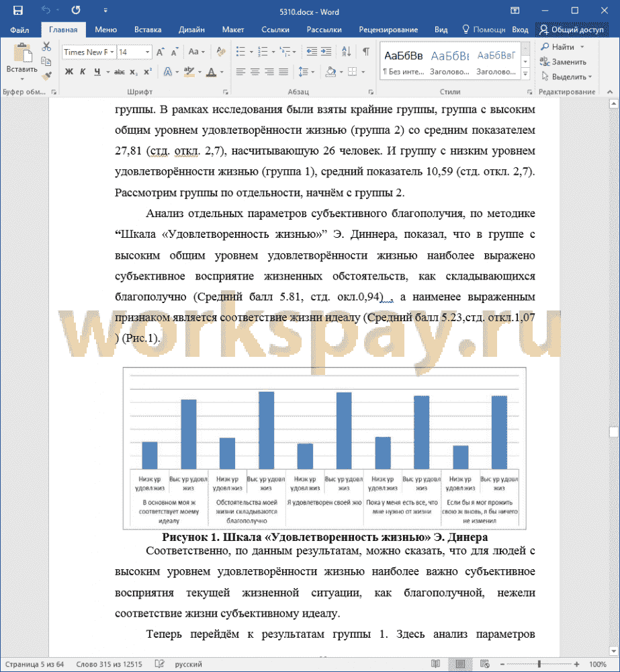Align the text to the left
620x672 pixels.
point(240,72)
